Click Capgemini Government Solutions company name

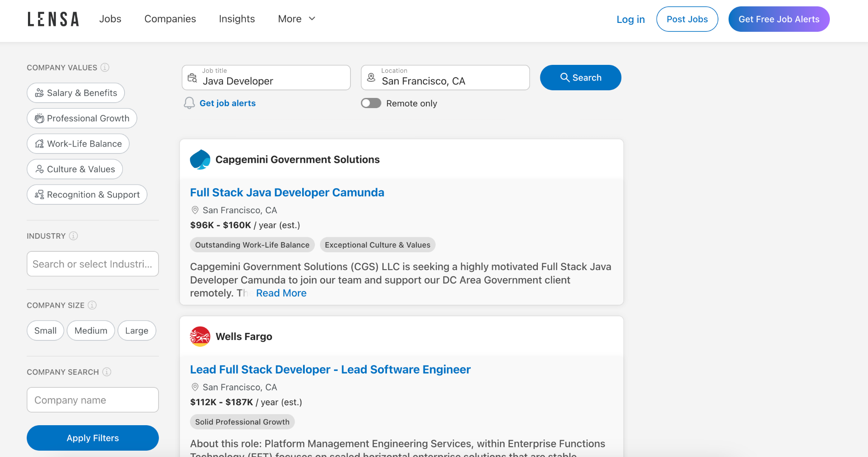click(298, 159)
